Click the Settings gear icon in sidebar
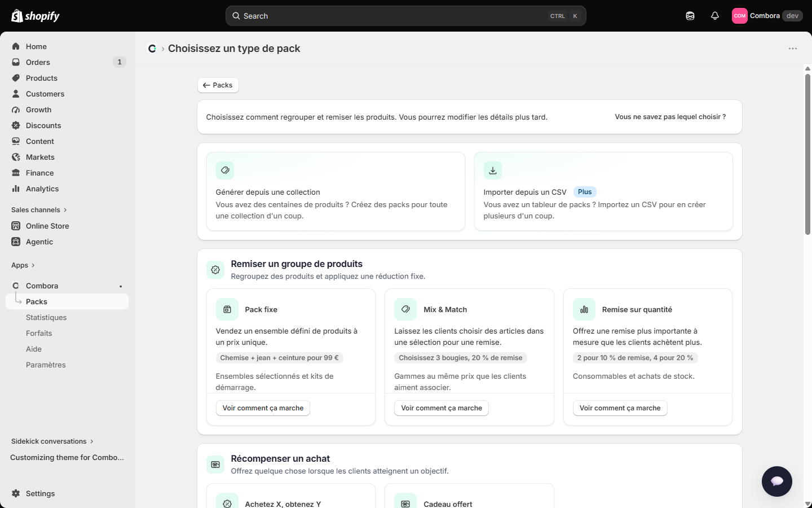812x508 pixels. point(16,493)
